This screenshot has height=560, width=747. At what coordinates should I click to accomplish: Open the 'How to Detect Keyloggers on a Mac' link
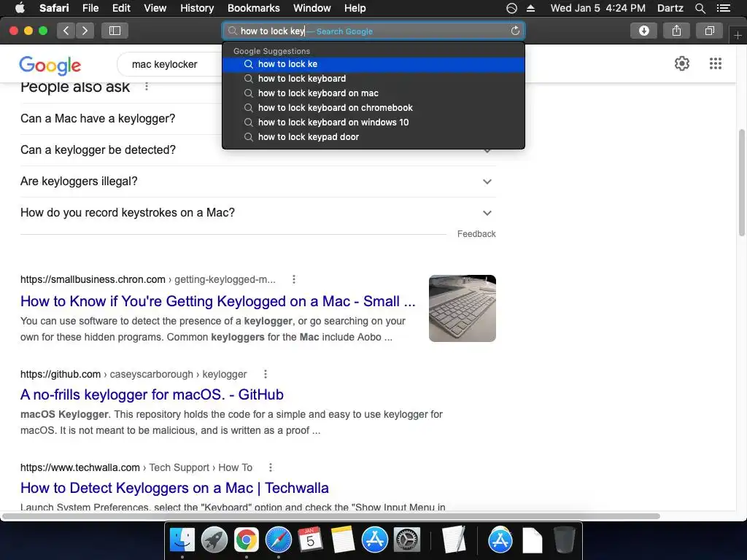click(174, 488)
